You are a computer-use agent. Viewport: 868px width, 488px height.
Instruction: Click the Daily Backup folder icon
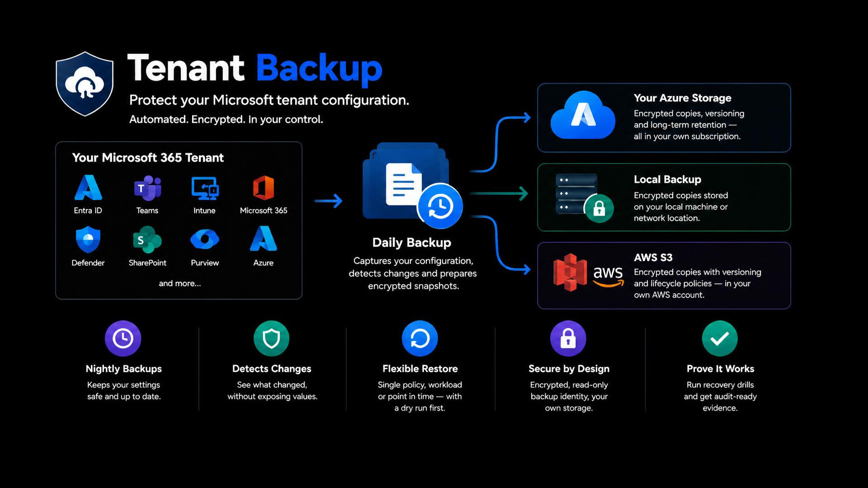(412, 185)
